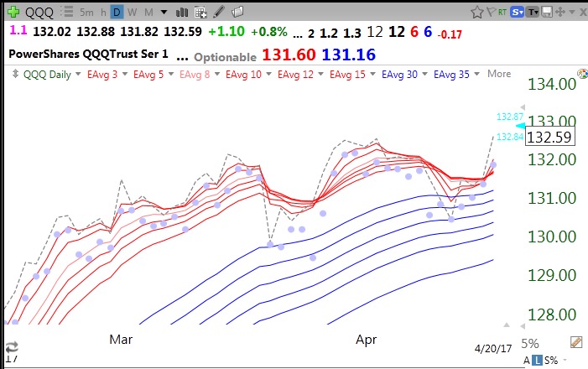Screen dimensions: 588x369
Task: Select the 'A' arithmetic scale option
Action: pyautogui.click(x=527, y=361)
